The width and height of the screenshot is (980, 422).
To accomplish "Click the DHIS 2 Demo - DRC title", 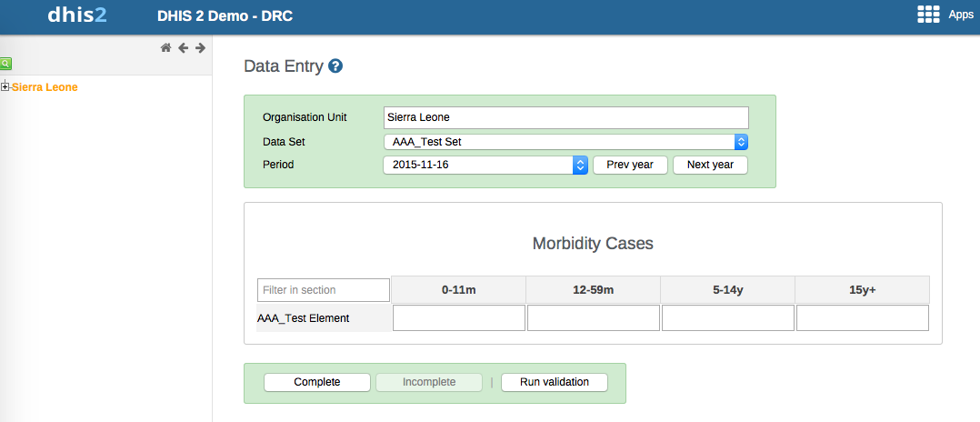I will click(x=225, y=15).
